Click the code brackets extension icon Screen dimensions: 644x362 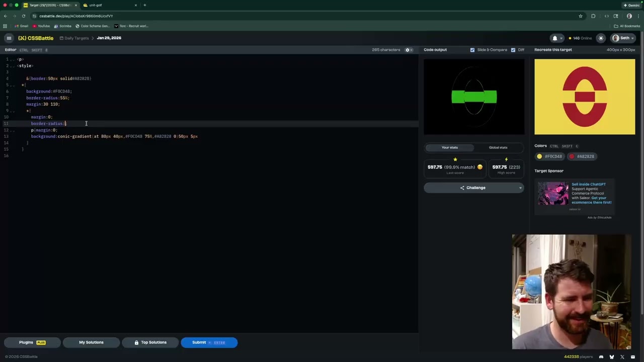(x=606, y=16)
